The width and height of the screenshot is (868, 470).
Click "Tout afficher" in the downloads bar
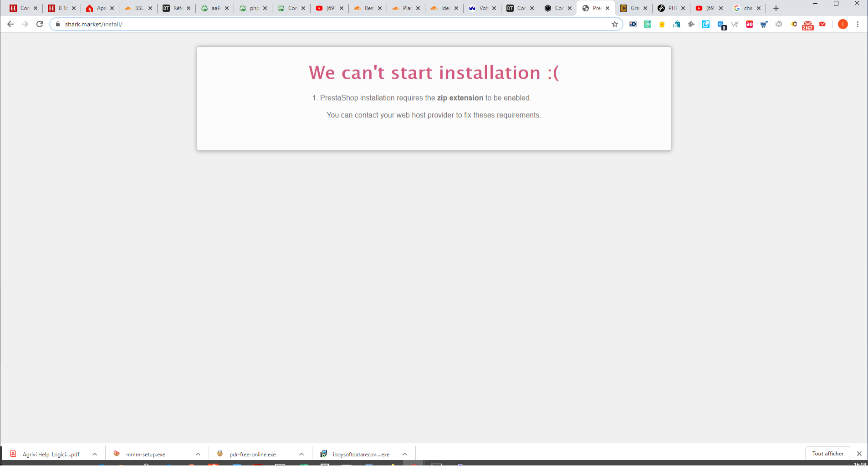click(827, 453)
